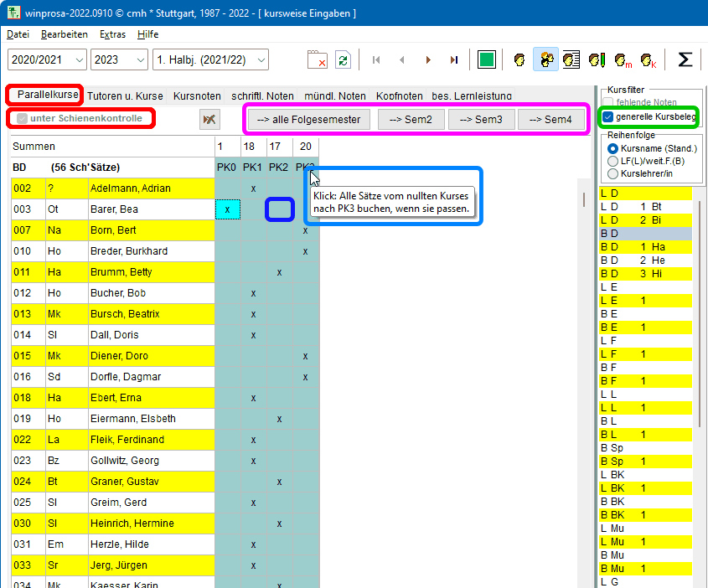Screen dimensions: 708x588
Task: Click the delete record icon with red X
Action: (x=317, y=59)
